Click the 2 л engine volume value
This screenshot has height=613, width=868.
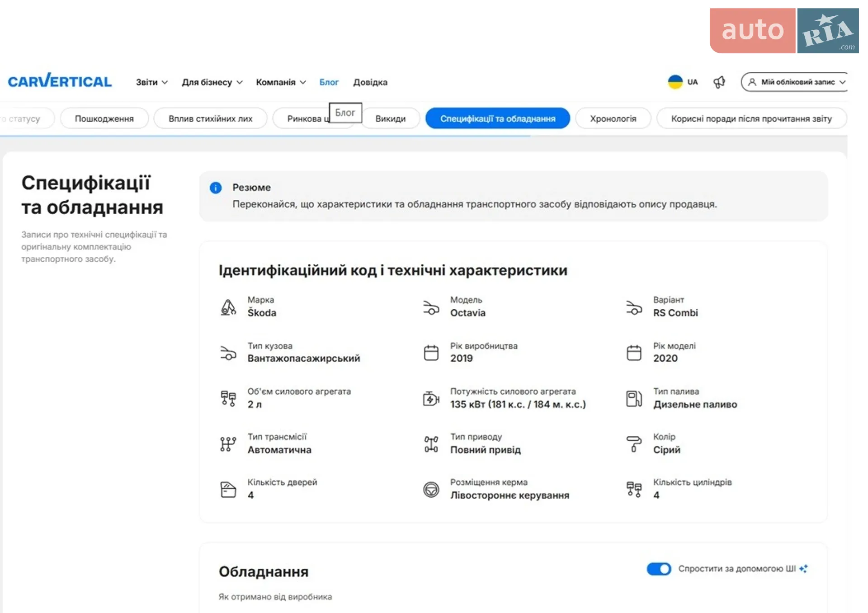pos(255,405)
